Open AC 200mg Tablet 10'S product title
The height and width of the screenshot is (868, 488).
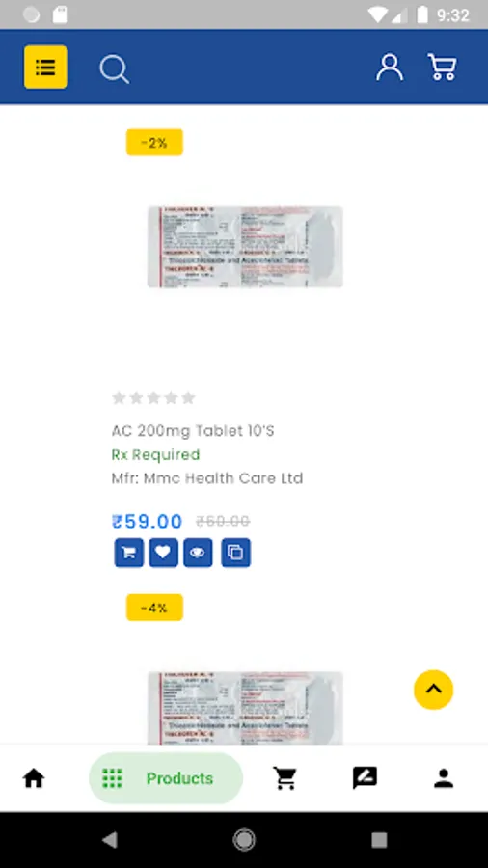pos(193,431)
